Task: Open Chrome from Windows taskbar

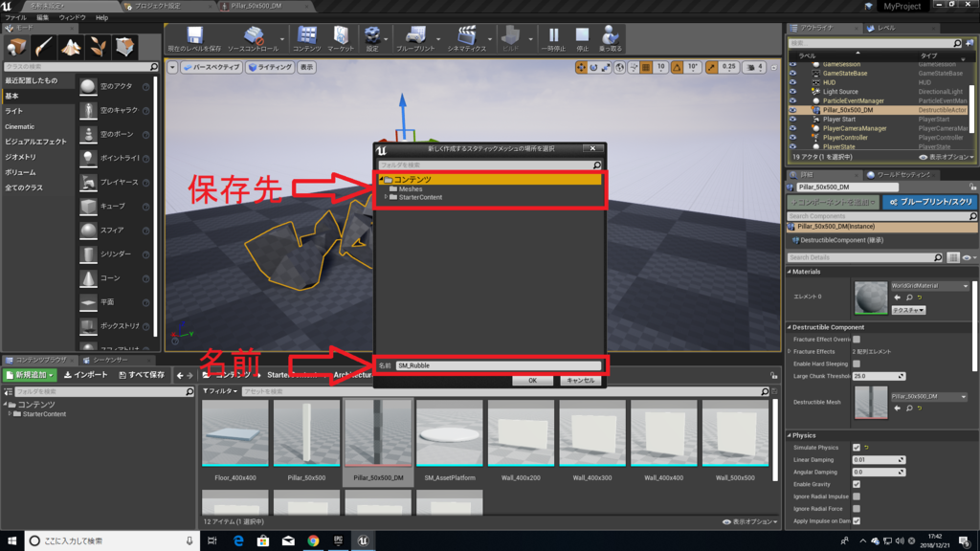Action: [313, 541]
